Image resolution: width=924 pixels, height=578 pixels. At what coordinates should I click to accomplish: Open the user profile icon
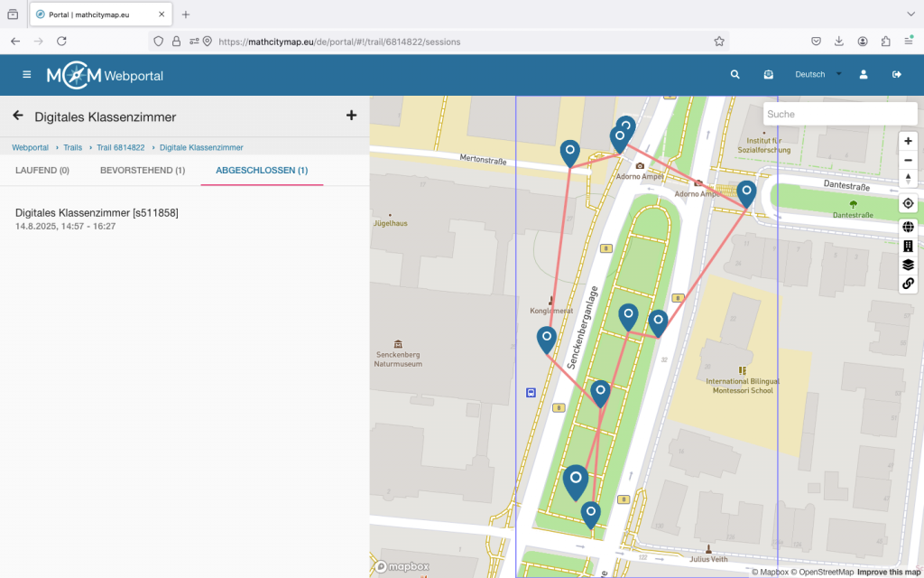click(x=864, y=75)
